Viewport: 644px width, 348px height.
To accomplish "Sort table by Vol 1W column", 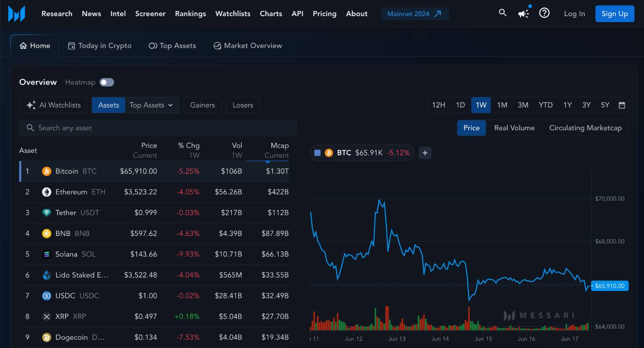I will [x=236, y=150].
